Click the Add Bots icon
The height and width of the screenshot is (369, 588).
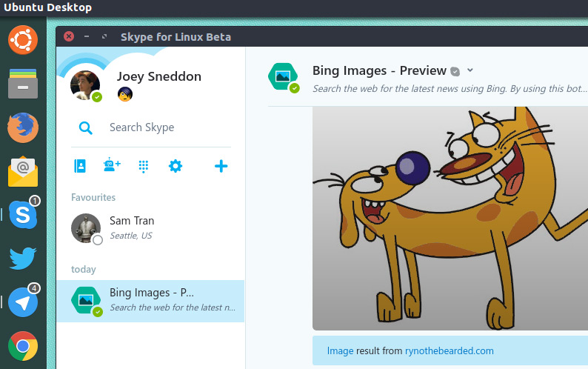coord(112,166)
